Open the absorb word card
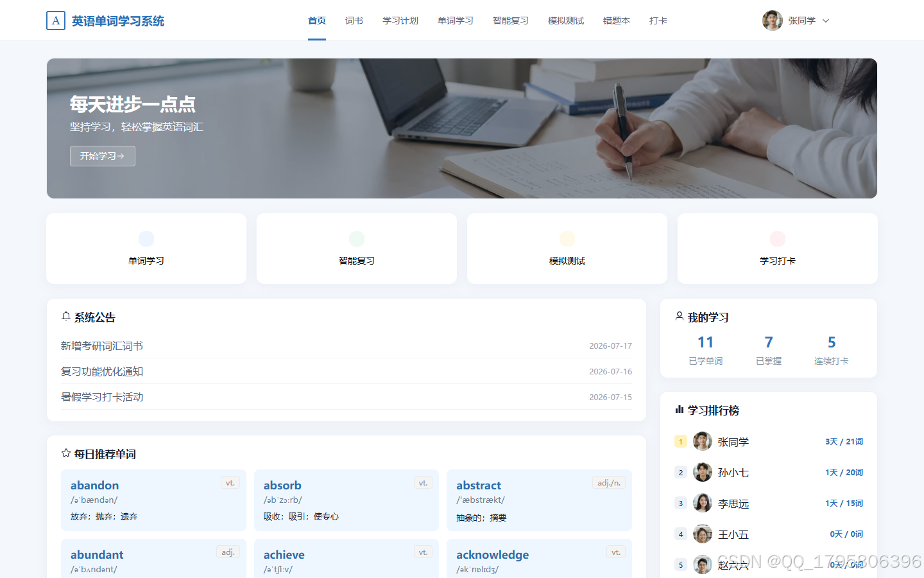 click(x=346, y=500)
